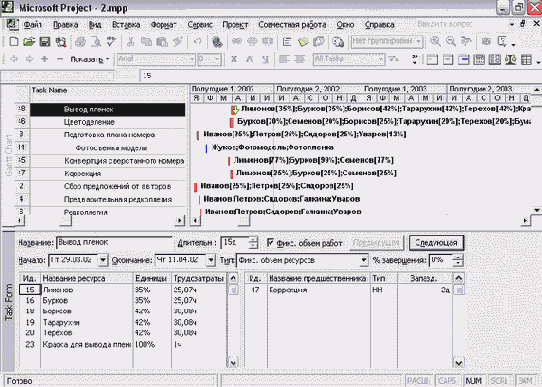
Task: Open the 'Совместная работа' menu
Action: [292, 25]
